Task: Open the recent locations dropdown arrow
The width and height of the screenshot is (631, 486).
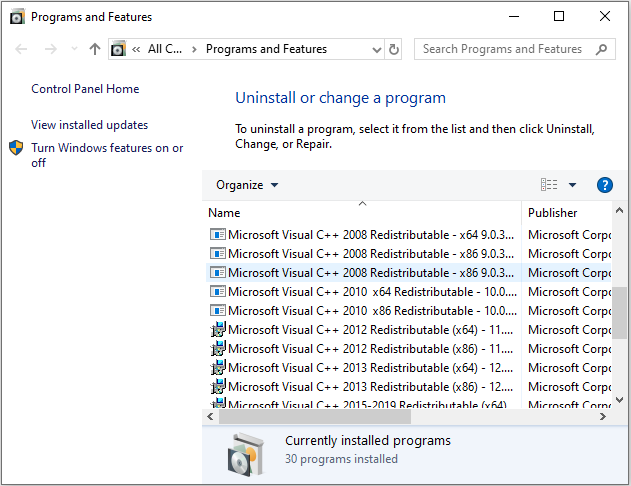Action: 73,49
